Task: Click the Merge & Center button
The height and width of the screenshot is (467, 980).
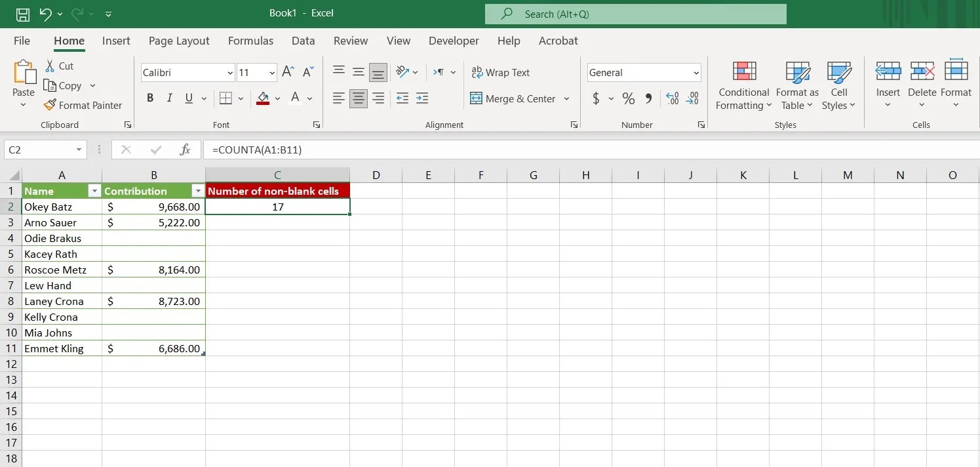Action: click(x=515, y=98)
